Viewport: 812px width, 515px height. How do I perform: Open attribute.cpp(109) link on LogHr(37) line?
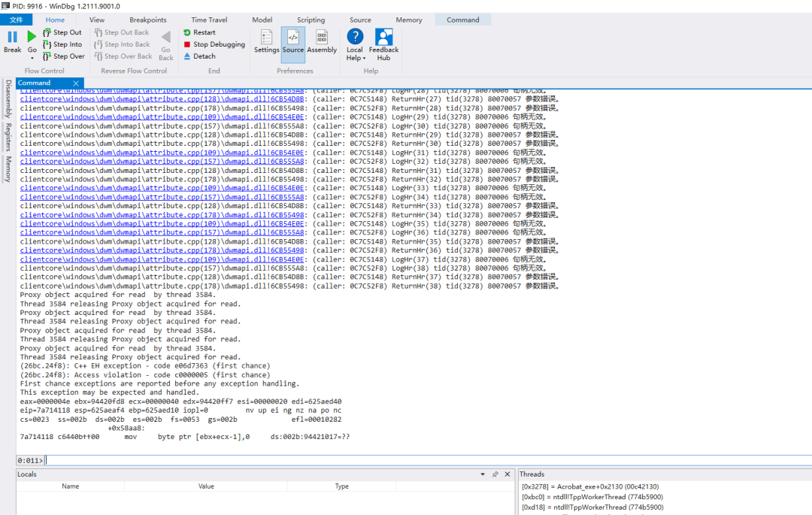pyautogui.click(x=162, y=259)
